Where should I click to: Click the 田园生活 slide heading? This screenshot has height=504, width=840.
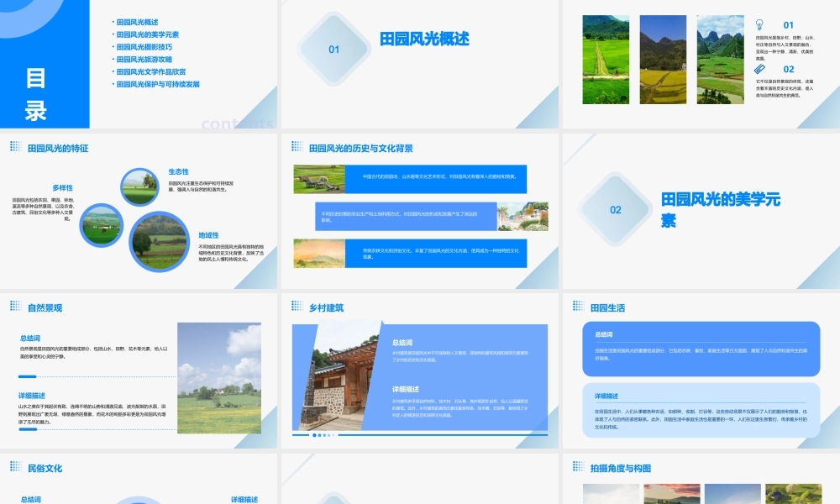point(607,308)
